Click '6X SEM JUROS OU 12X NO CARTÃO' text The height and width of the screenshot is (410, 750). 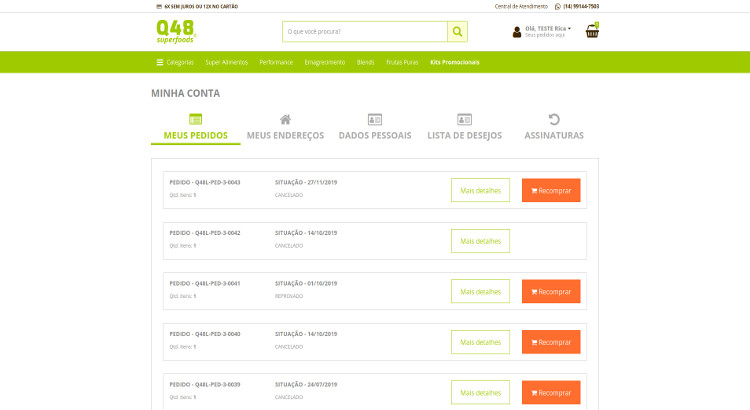coord(201,7)
